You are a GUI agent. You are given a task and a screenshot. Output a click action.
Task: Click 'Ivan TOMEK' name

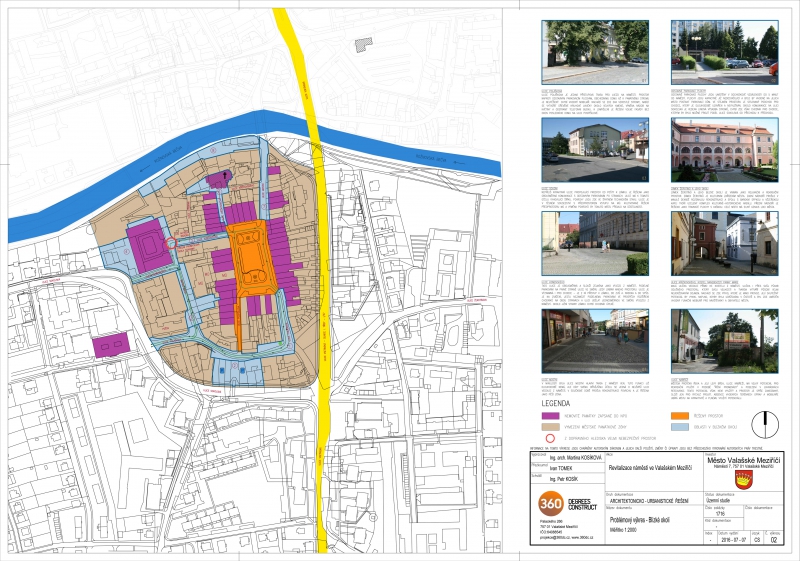click(561, 468)
